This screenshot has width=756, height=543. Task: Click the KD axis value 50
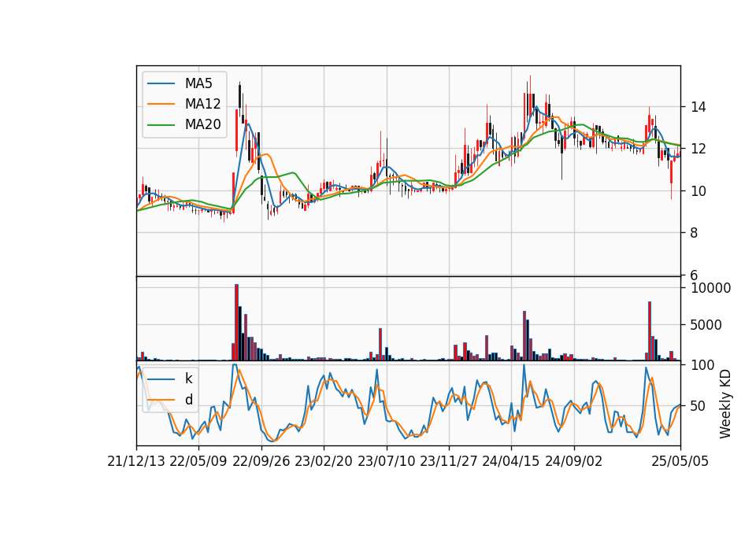(699, 406)
